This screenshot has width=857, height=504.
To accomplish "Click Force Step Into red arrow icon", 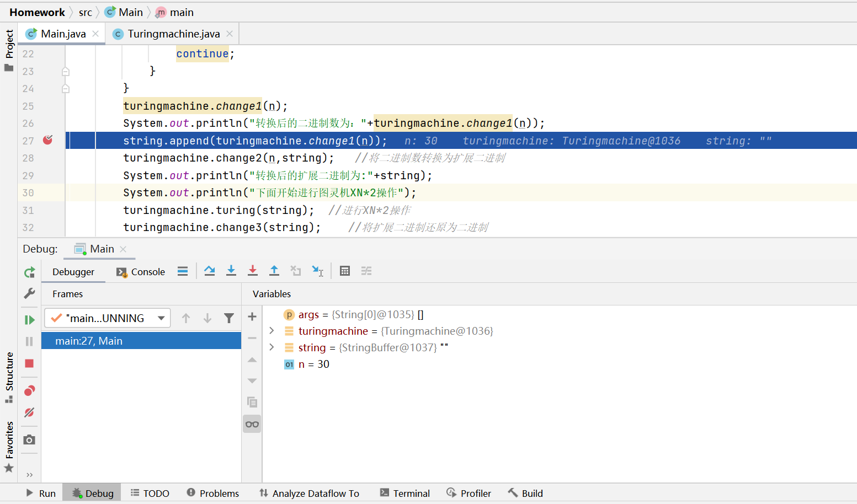I will tap(253, 271).
